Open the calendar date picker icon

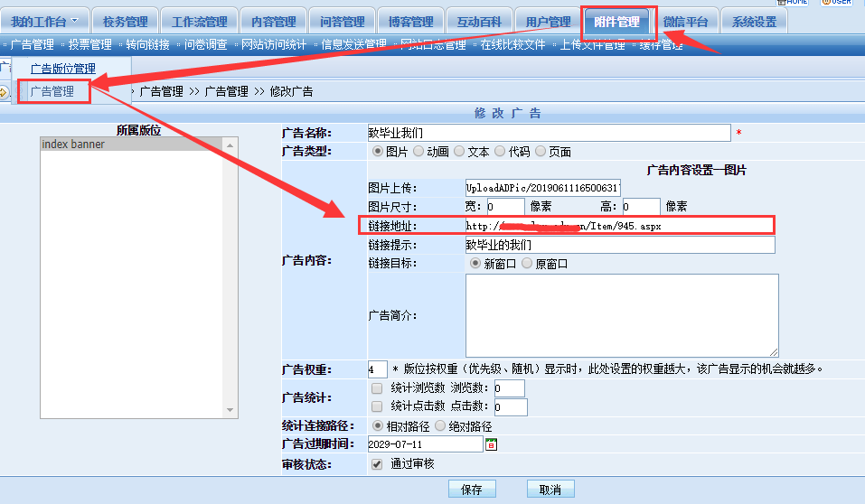[x=492, y=444]
